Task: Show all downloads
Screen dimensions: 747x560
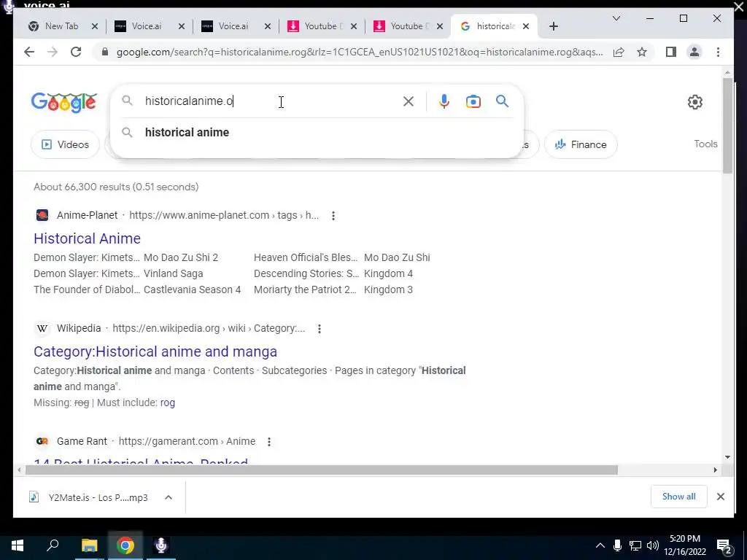Action: pyautogui.click(x=678, y=496)
